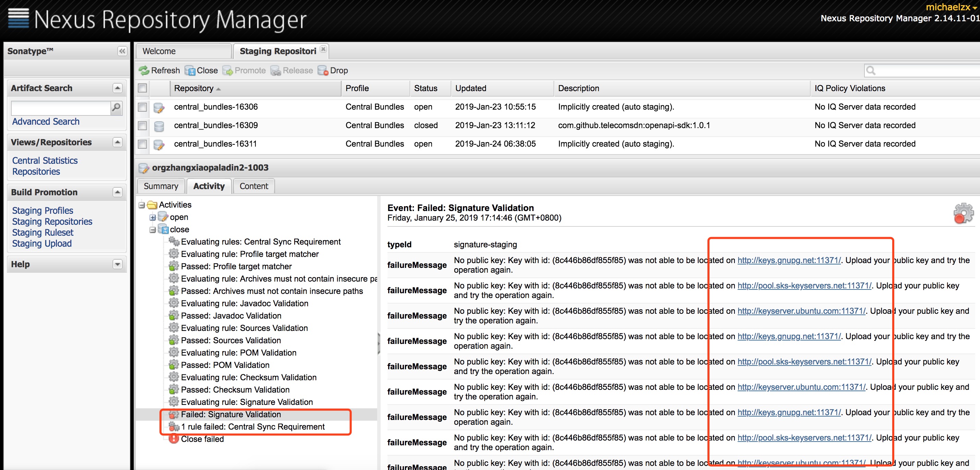Check the central_bundles-16309 row checkbox

tap(142, 126)
